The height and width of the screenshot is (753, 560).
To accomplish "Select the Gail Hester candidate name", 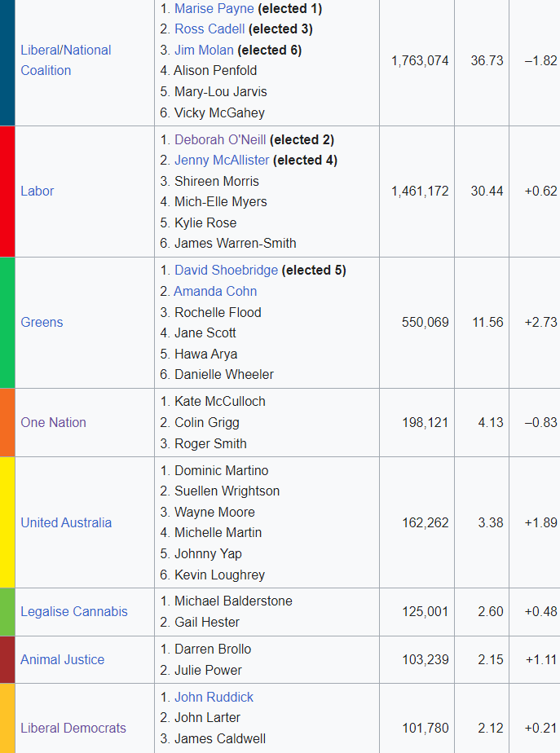I will click(207, 623).
